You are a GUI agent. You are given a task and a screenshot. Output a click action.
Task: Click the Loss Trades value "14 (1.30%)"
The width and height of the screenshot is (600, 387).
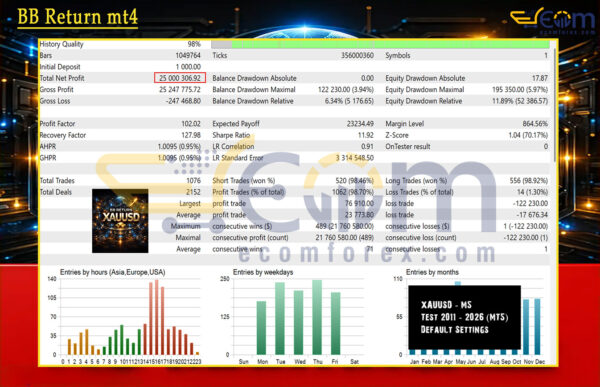coord(532,192)
